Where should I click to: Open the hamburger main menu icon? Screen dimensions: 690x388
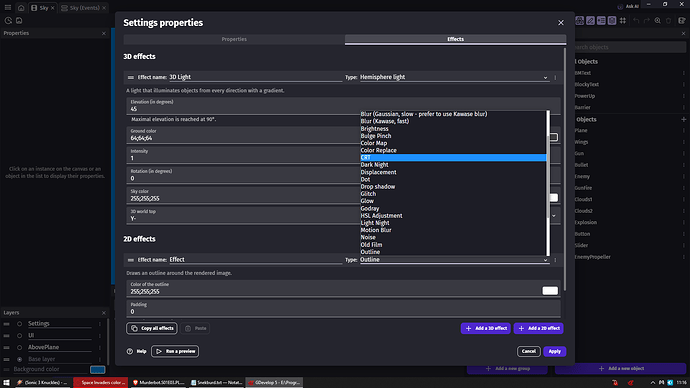click(8, 7)
